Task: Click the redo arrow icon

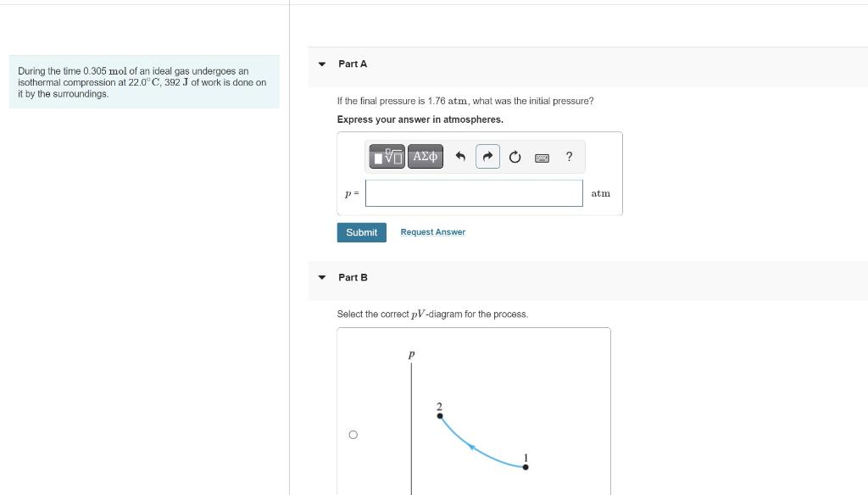Action: 487,157
